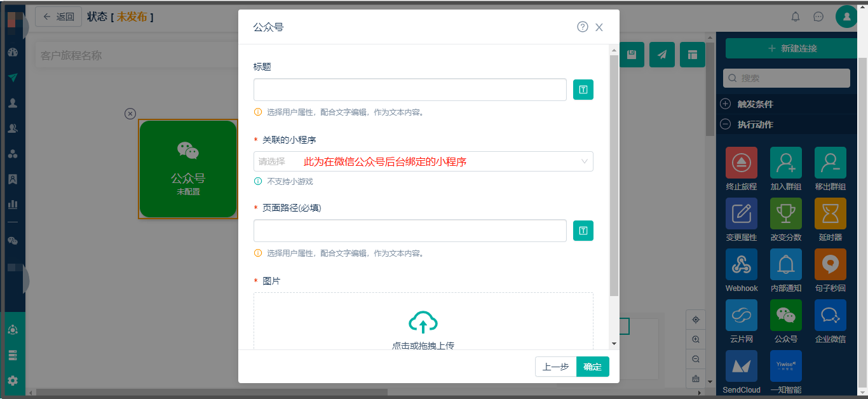Screen dimensions: 868x399
Task: Click the 返回 back button
Action: pyautogui.click(x=58, y=17)
